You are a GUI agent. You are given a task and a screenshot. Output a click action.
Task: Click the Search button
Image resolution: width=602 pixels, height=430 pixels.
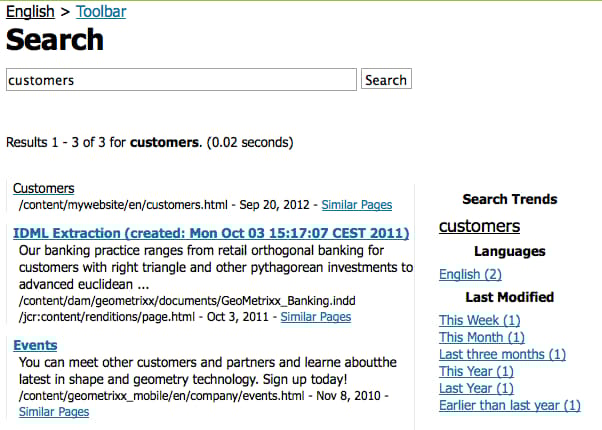tap(386, 79)
